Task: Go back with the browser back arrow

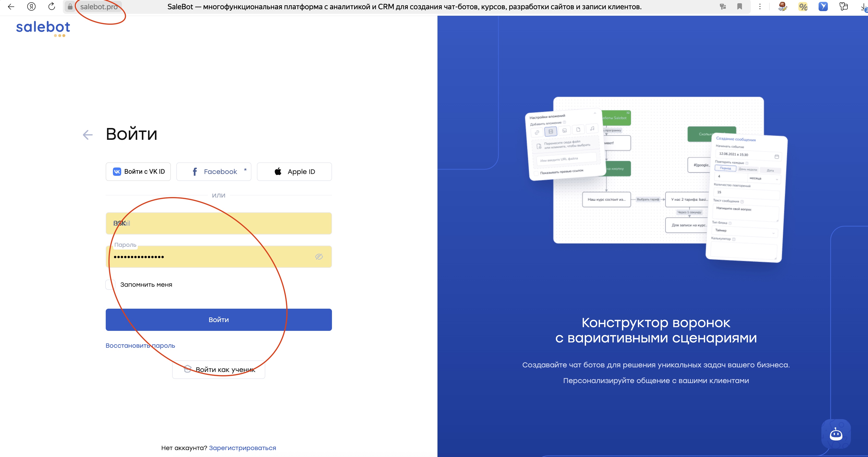Action: coord(11,6)
